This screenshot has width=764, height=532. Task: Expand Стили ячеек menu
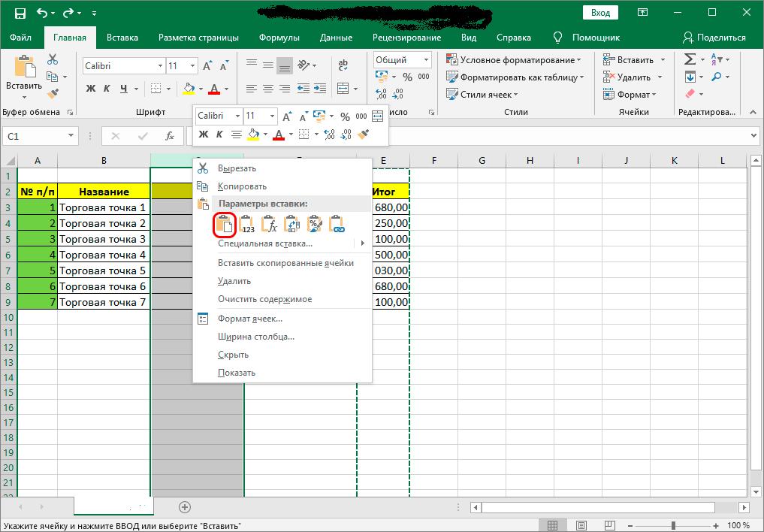pyautogui.click(x=515, y=95)
